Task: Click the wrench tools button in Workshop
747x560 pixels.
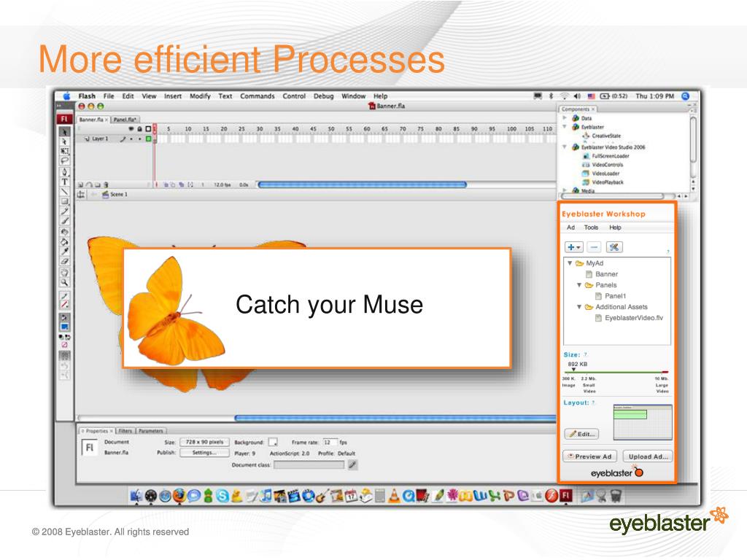Action: coord(614,247)
